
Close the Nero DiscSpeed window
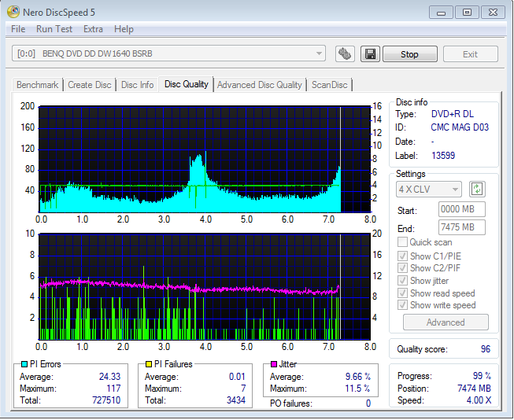click(493, 13)
